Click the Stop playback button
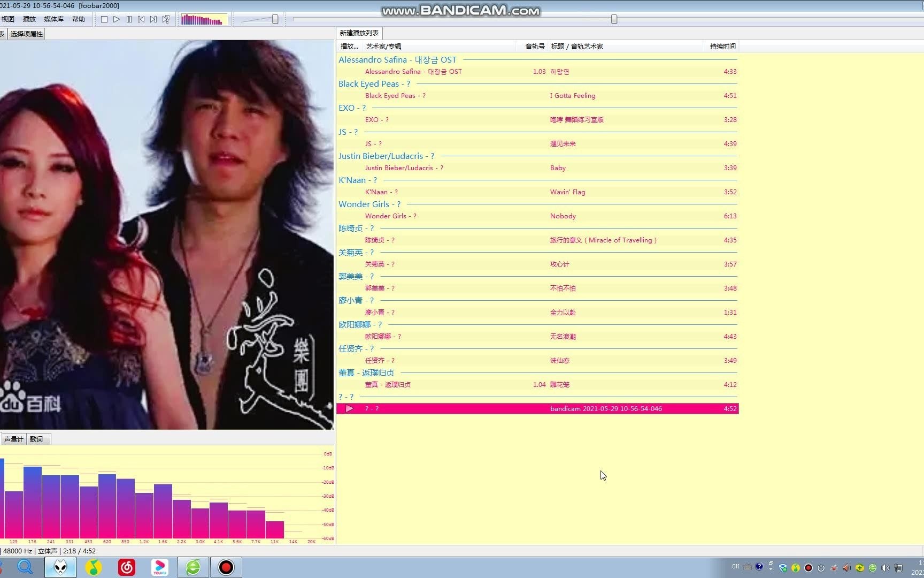 104,19
